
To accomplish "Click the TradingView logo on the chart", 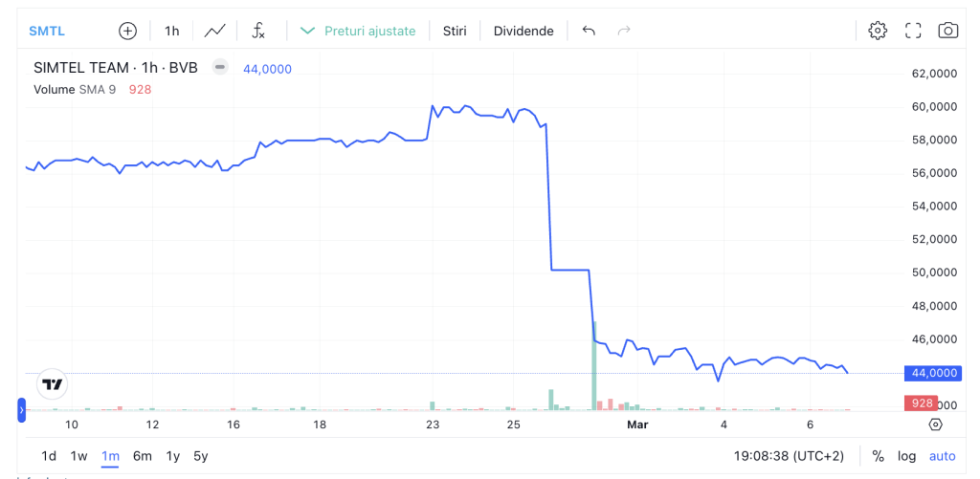I will pyautogui.click(x=52, y=384).
